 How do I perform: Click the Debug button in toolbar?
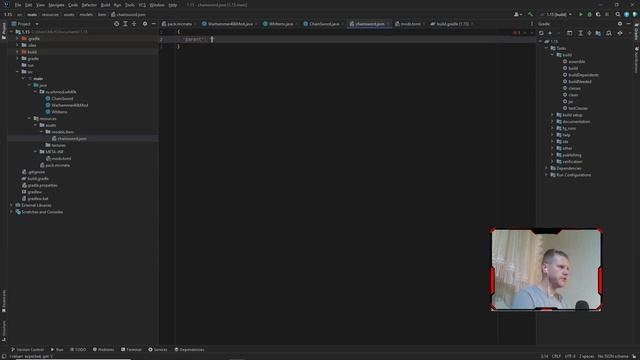point(589,14)
